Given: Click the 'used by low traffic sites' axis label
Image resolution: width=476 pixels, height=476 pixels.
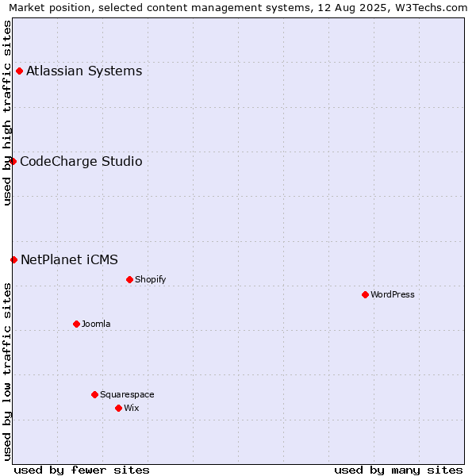Looking at the screenshot, I should 6,372.
